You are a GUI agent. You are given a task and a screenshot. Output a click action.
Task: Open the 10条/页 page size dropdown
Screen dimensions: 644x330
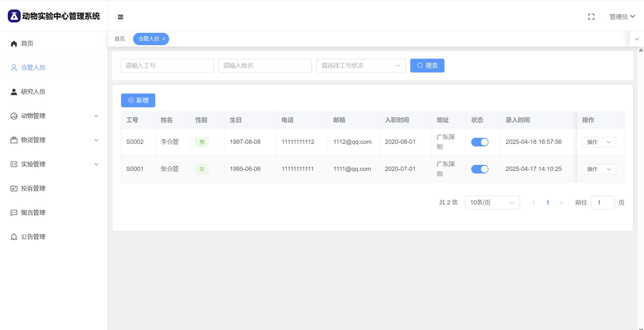coord(492,203)
